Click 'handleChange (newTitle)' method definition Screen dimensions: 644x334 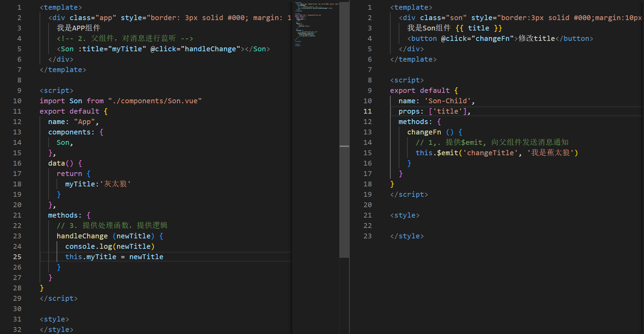pyautogui.click(x=110, y=236)
